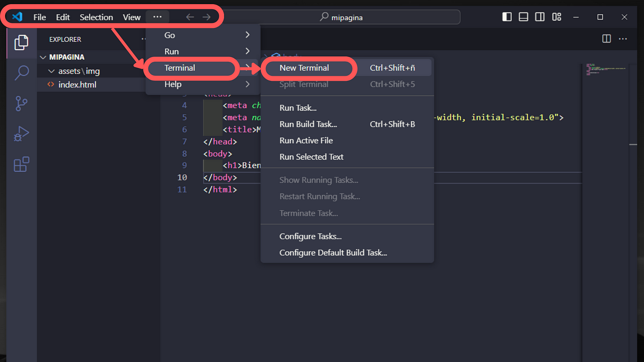644x362 pixels.
Task: Click the Split Editor icon above the code
Action: click(x=606, y=39)
